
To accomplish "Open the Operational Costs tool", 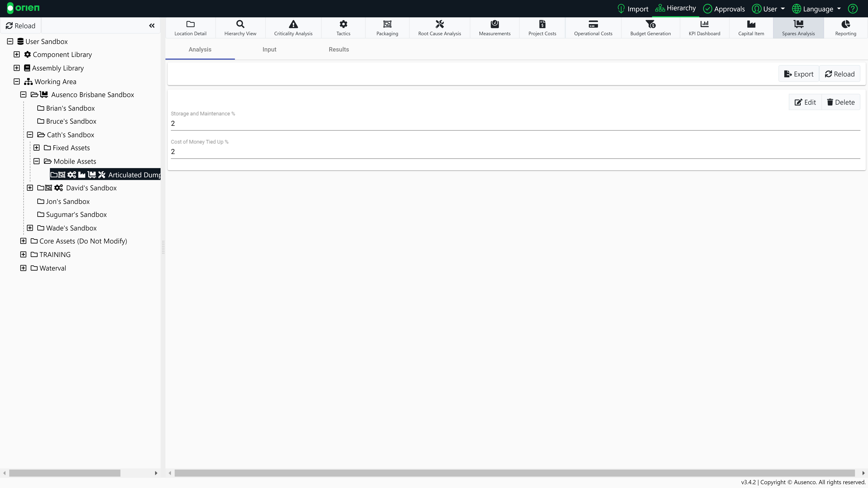I will (593, 28).
